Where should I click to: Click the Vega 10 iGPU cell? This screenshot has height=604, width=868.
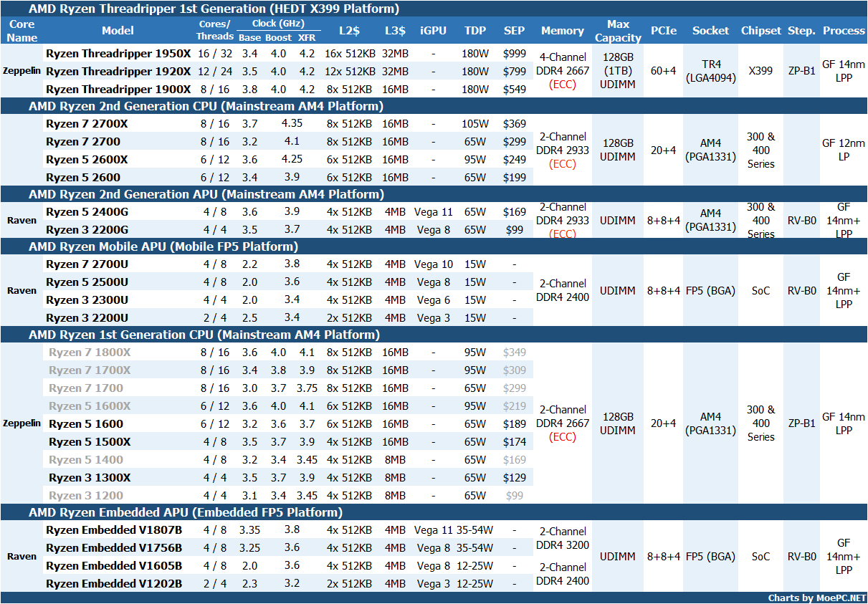pos(434,264)
